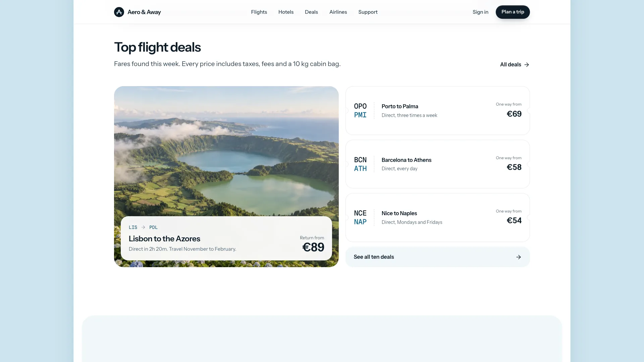Open the Porto to Palma deal

(x=438, y=111)
